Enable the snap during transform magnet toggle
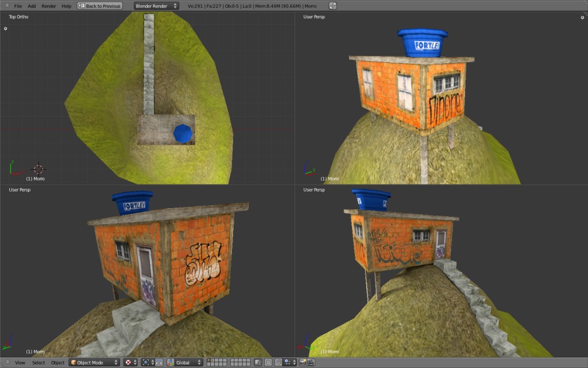 (x=278, y=362)
